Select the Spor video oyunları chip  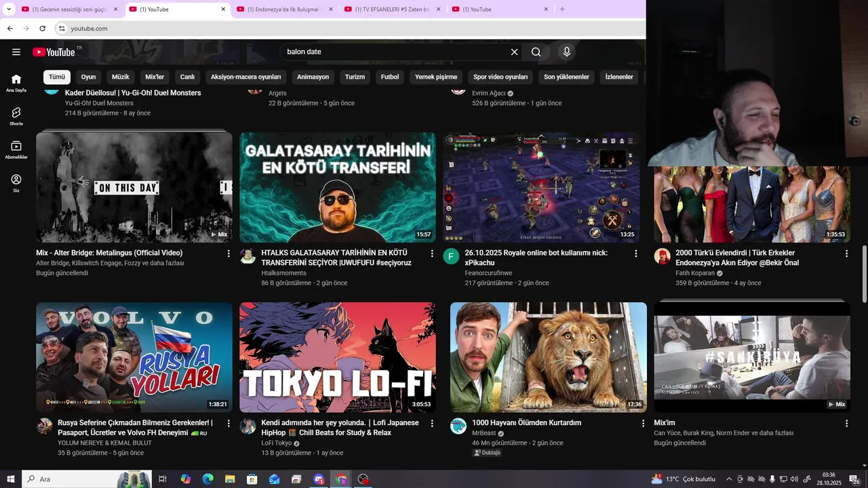[500, 77]
